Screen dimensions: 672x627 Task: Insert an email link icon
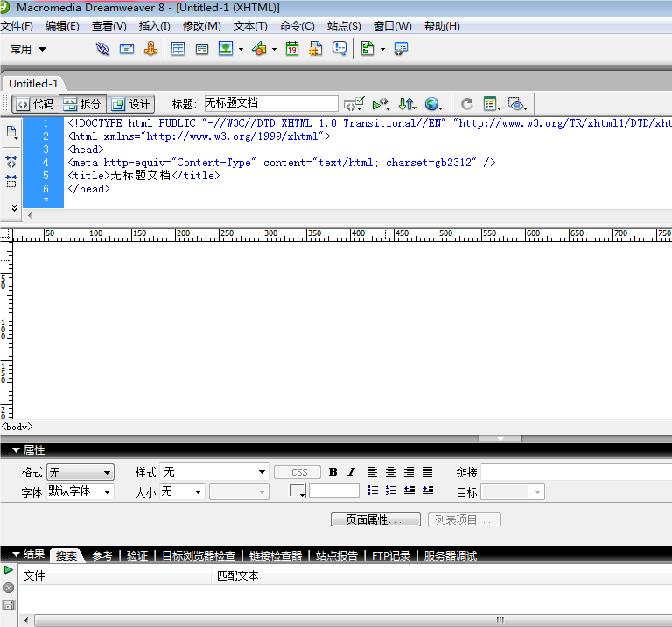pos(126,49)
